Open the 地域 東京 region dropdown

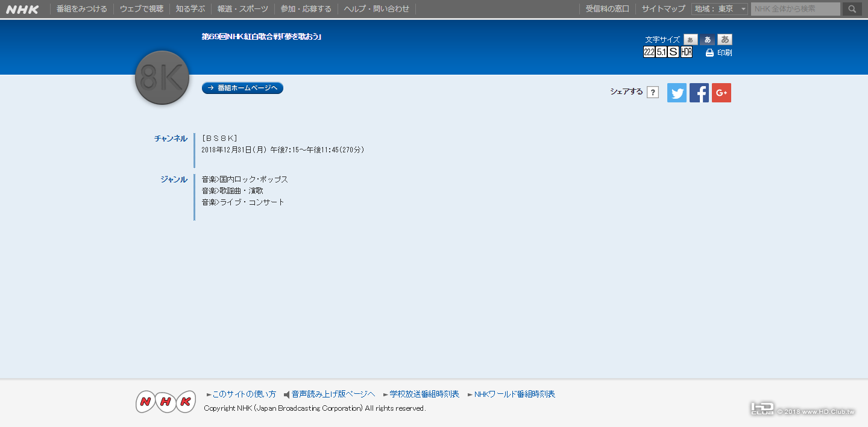coord(720,9)
